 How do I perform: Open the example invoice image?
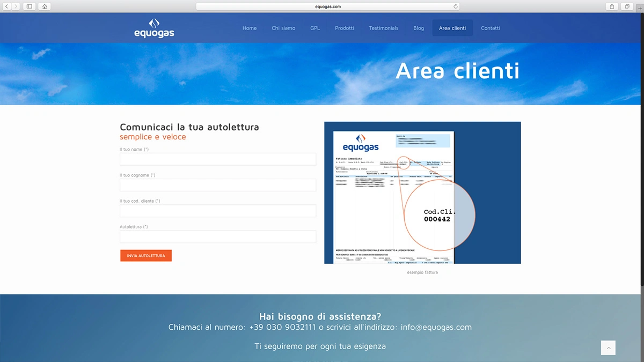coord(422,193)
